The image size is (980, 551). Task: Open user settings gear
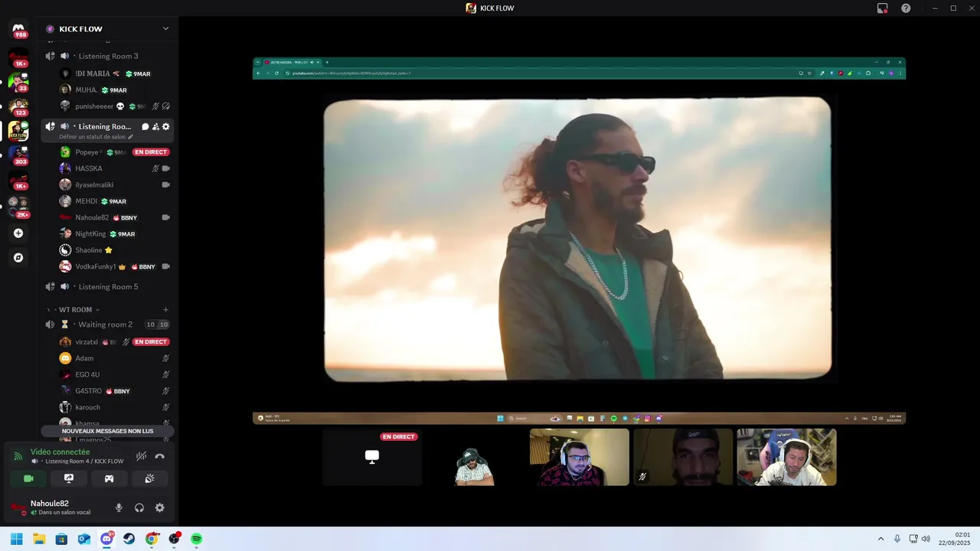[x=160, y=507]
